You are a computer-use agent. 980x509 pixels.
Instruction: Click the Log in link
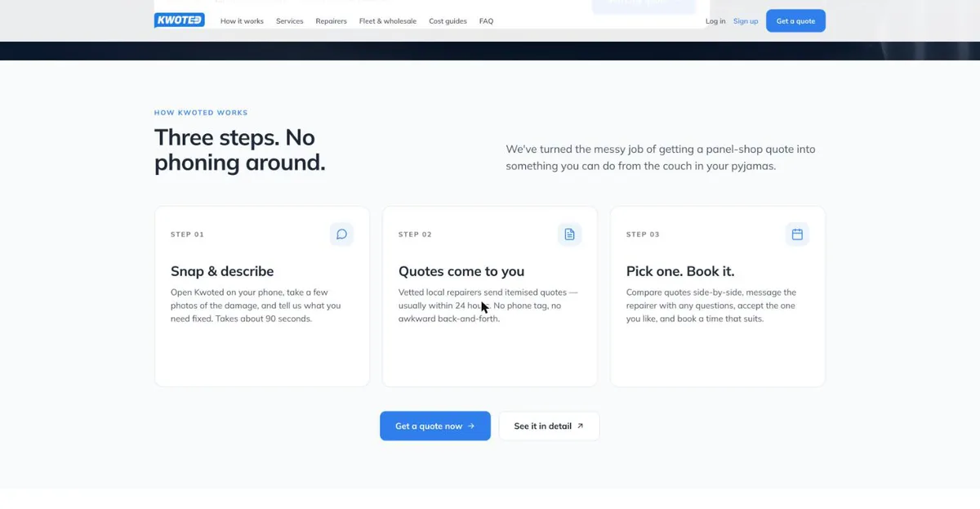[715, 21]
